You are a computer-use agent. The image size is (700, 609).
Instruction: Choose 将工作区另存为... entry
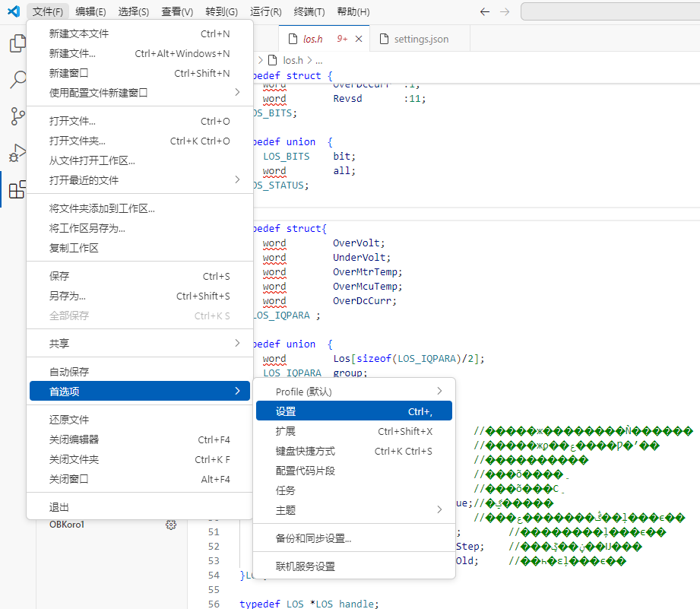pos(140,228)
